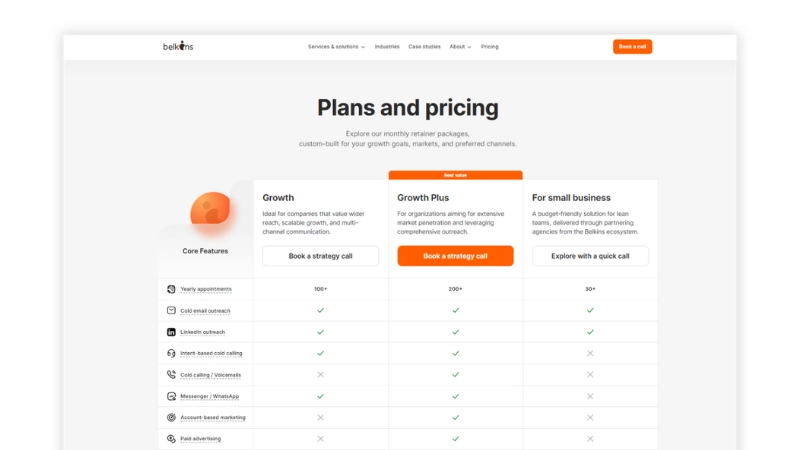Book a strategy call for Growth plan
The height and width of the screenshot is (450, 800).
[x=320, y=256]
